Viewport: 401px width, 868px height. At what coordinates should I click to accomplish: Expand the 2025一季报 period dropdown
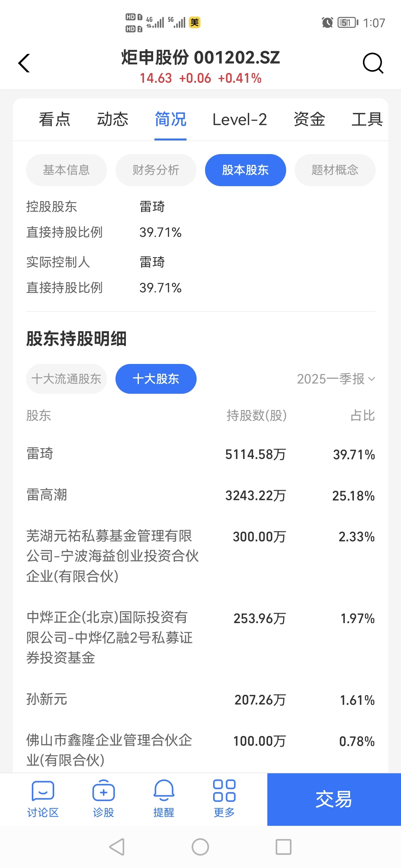pos(336,379)
